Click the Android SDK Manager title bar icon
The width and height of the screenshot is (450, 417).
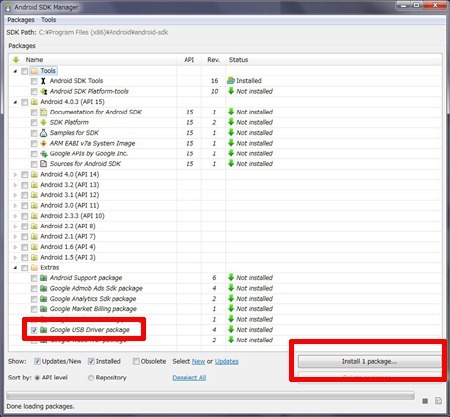tap(8, 7)
